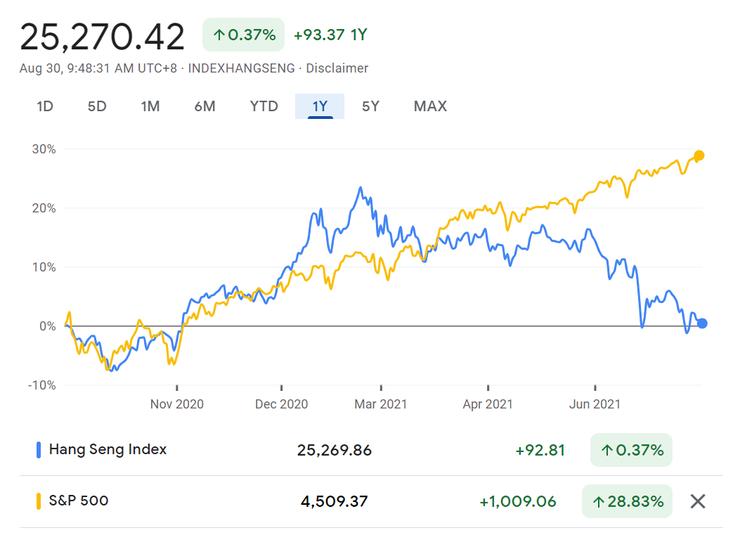Click the yellow S&P 500 endpoint dot

point(699,156)
